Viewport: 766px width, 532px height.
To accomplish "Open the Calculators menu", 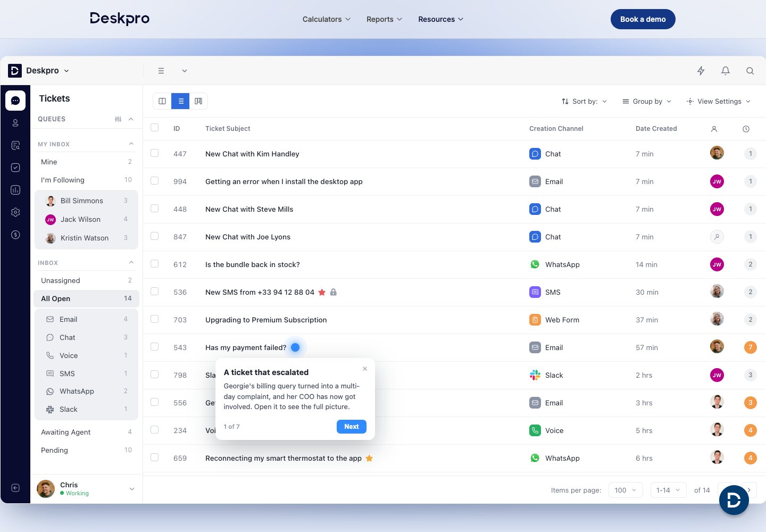I will click(327, 19).
